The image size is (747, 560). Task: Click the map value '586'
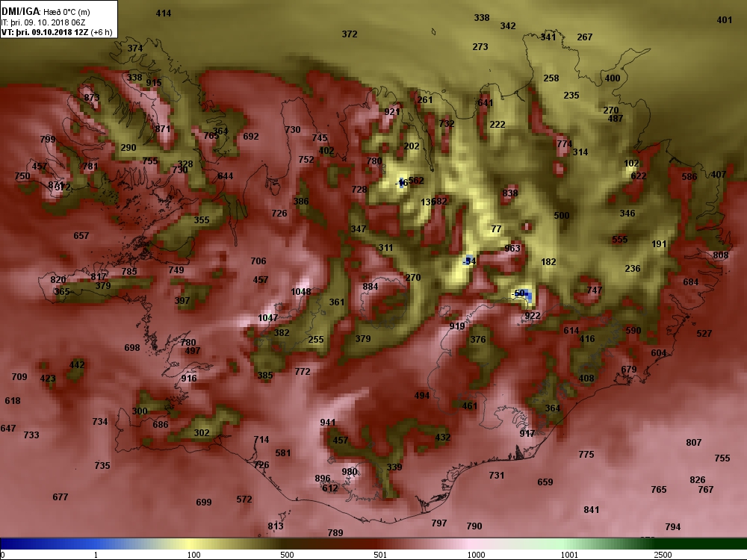tap(689, 177)
